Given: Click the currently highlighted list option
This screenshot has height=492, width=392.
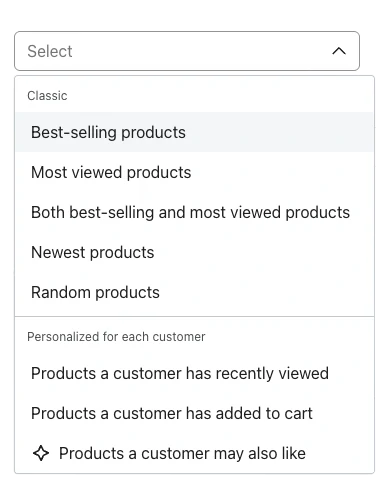Looking at the screenshot, I should pyautogui.click(x=195, y=132).
